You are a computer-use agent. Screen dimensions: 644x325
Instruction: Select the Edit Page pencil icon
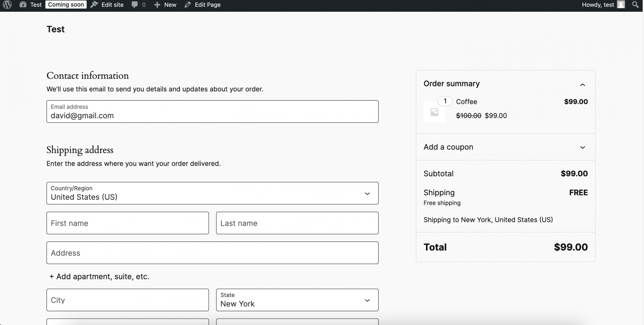[x=187, y=5]
